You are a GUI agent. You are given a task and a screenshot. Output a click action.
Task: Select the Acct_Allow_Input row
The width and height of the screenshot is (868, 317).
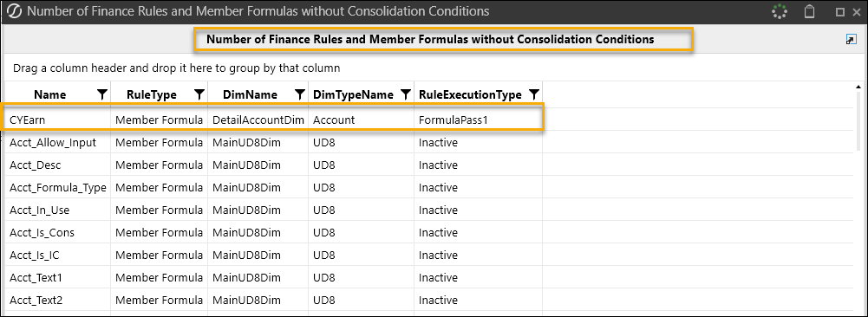[273, 143]
